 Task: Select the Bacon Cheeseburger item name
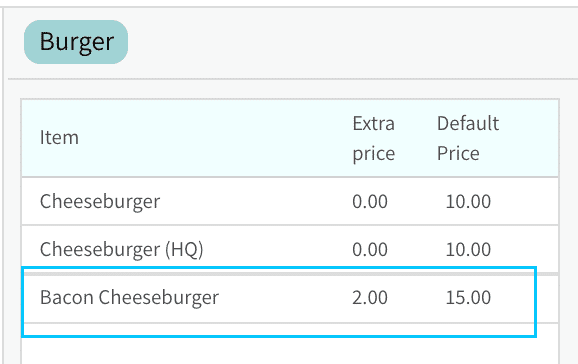129,297
